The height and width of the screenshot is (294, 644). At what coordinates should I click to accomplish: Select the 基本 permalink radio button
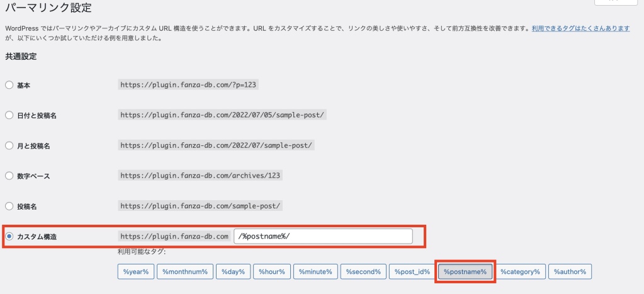pyautogui.click(x=9, y=85)
